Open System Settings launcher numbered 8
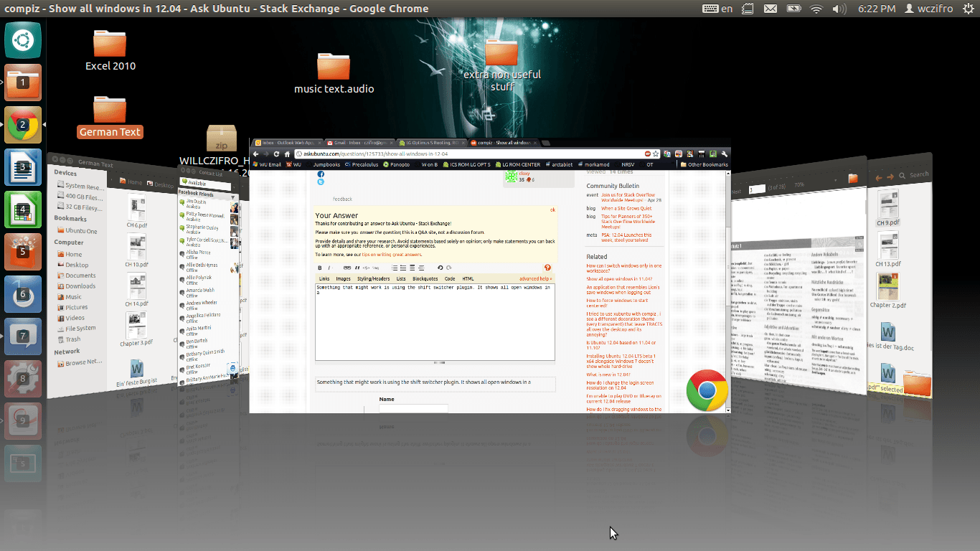This screenshot has height=551, width=980. 23,379
